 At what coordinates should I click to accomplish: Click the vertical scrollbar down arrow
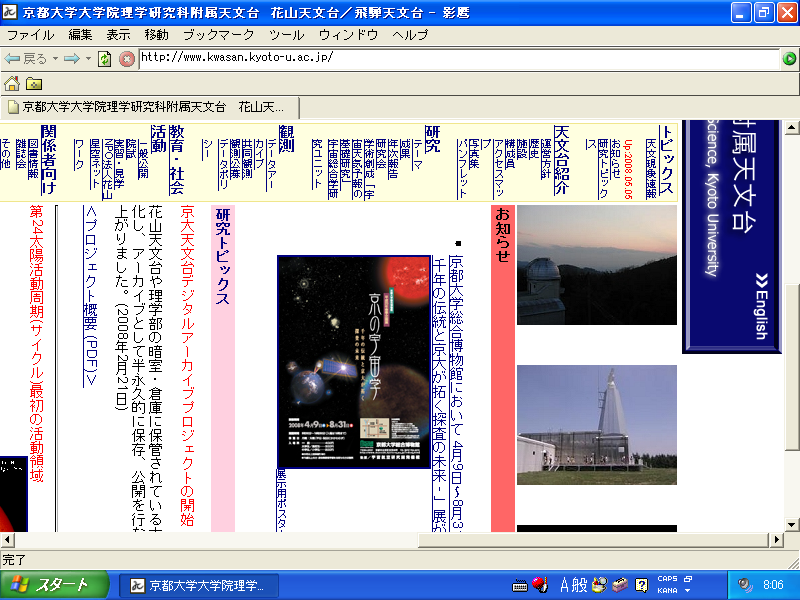click(x=791, y=524)
